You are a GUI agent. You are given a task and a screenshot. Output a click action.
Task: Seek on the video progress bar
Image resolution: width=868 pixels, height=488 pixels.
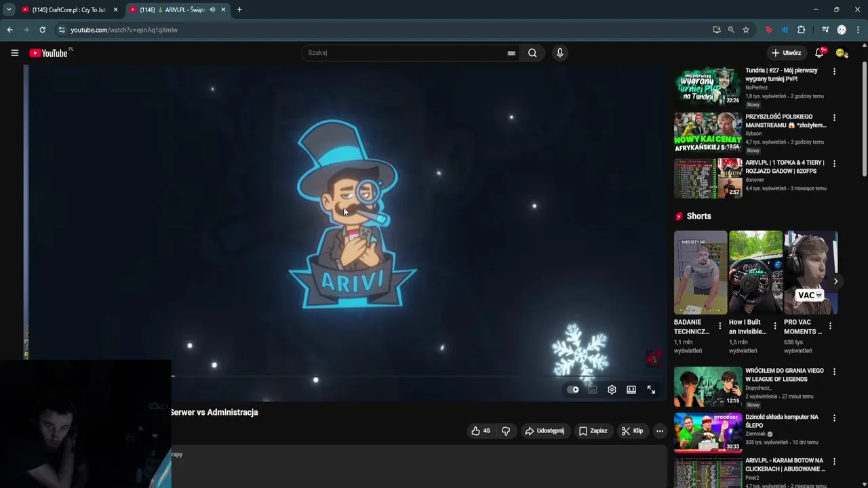(x=346, y=375)
